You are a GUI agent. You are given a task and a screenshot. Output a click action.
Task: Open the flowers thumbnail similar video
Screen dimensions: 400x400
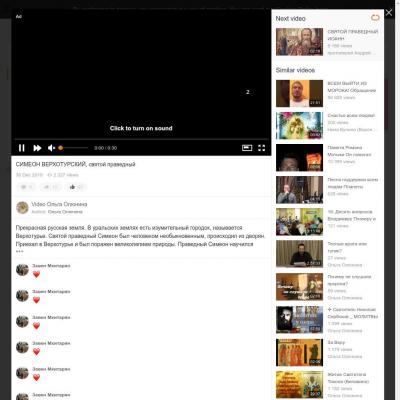click(299, 125)
